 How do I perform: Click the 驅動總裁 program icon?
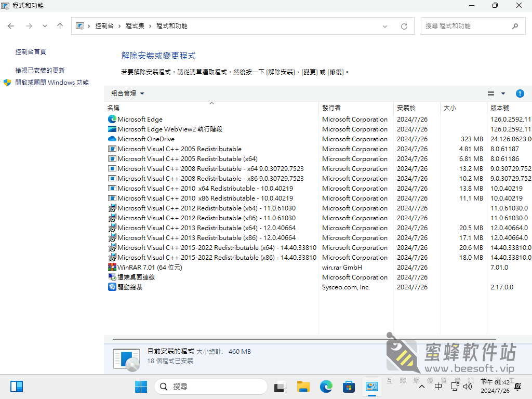pyautogui.click(x=112, y=287)
